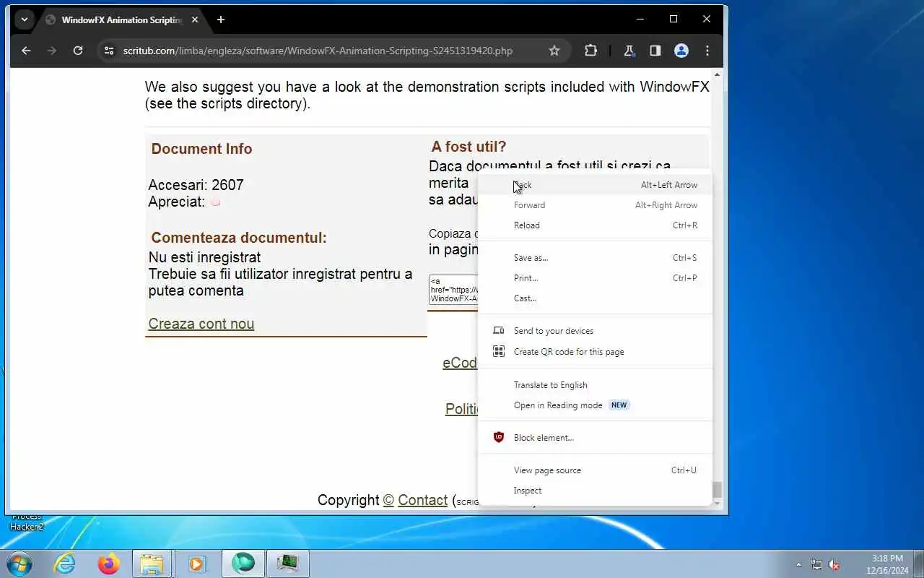Click the Apreciat rating icon
924x578 pixels.
(215, 202)
